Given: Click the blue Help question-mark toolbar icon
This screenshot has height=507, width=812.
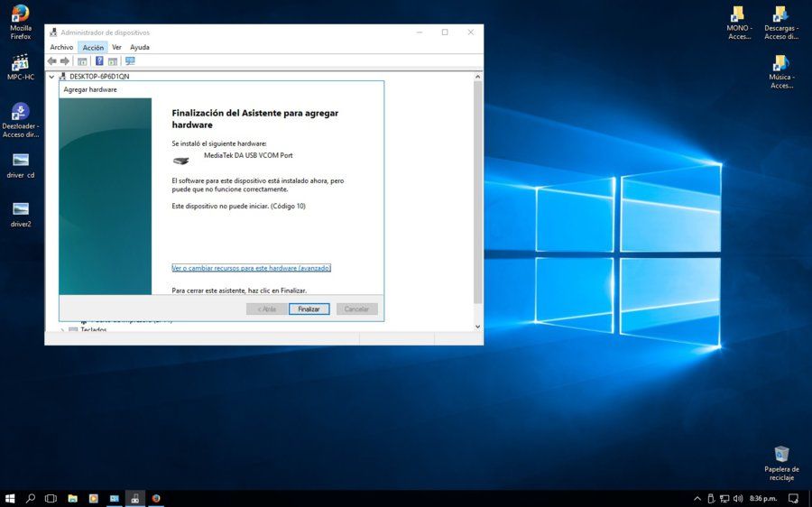Looking at the screenshot, I should (x=99, y=61).
